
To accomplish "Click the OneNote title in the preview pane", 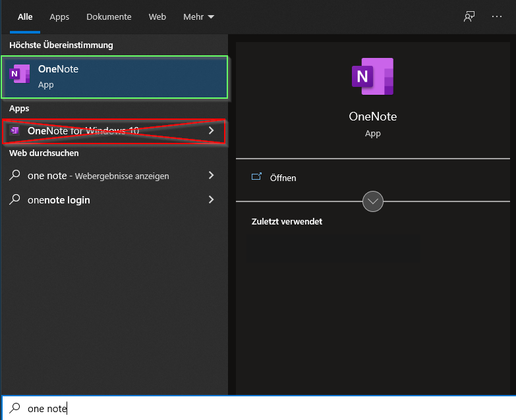I will coord(373,117).
